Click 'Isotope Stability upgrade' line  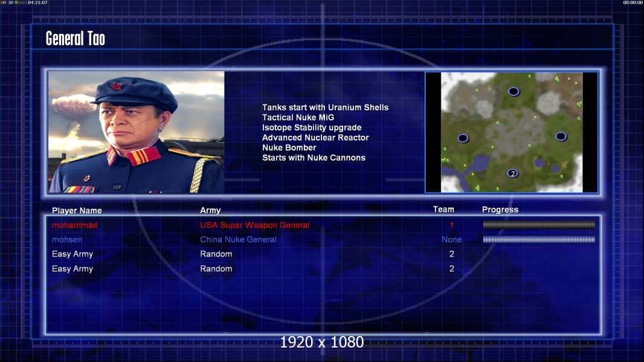pos(312,127)
